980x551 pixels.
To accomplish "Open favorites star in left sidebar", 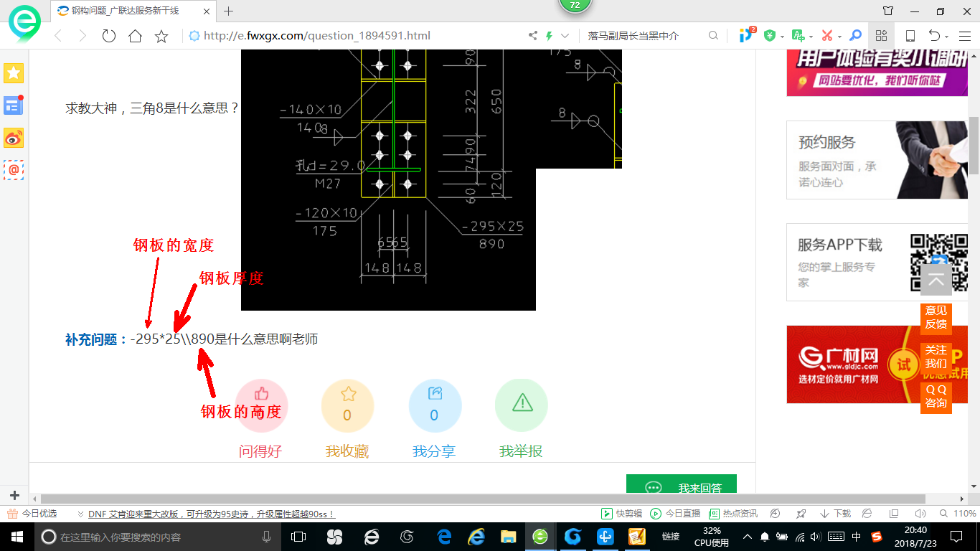I will [x=14, y=72].
